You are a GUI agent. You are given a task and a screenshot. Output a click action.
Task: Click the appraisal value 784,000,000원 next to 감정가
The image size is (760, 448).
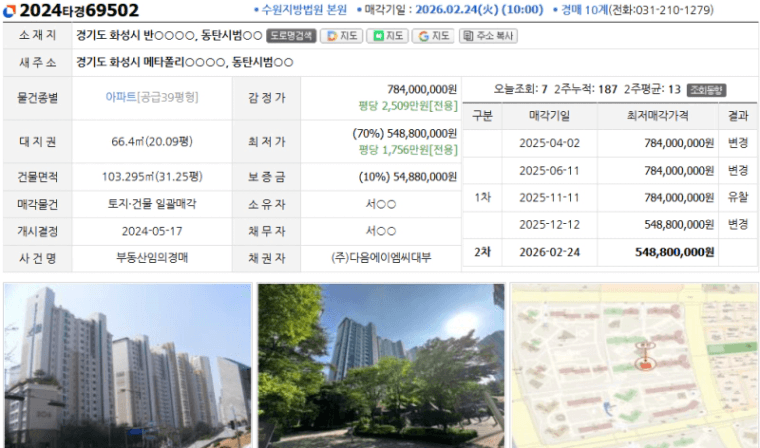[422, 89]
